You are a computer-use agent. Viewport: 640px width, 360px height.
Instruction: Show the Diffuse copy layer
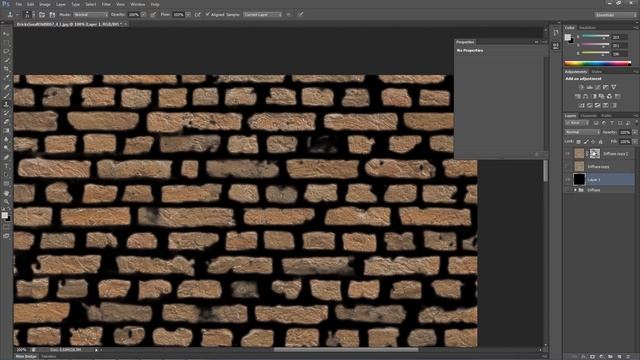[x=567, y=167]
